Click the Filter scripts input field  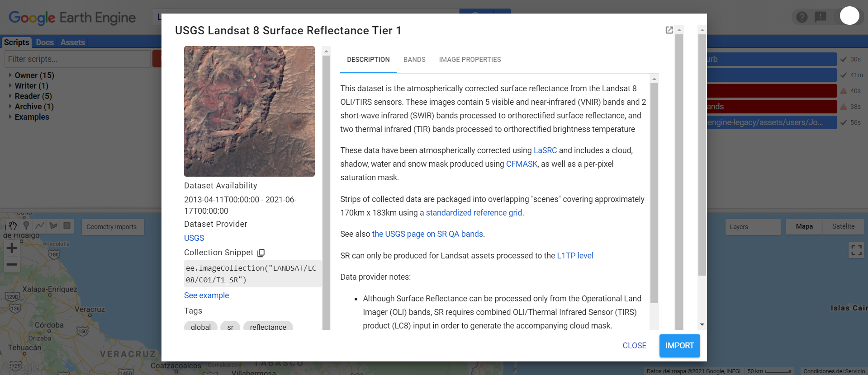click(77, 59)
